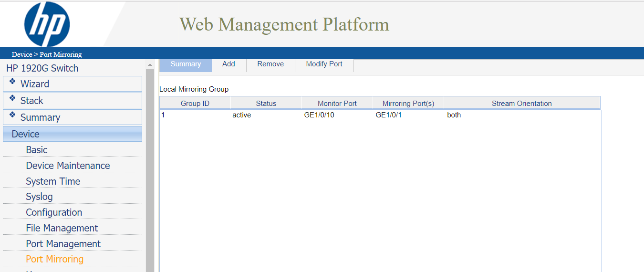This screenshot has height=272, width=644.
Task: Click the sidebar scroll up arrow
Action: (x=150, y=65)
